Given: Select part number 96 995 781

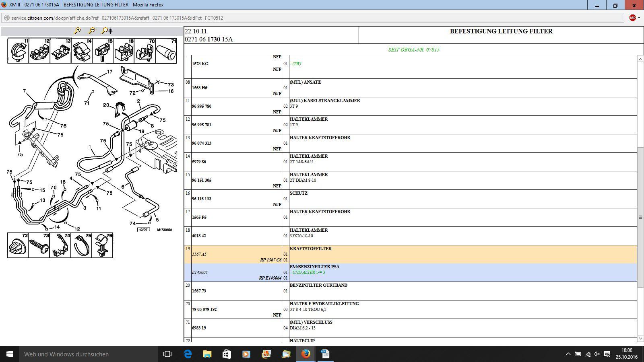Looking at the screenshot, I should (x=202, y=125).
